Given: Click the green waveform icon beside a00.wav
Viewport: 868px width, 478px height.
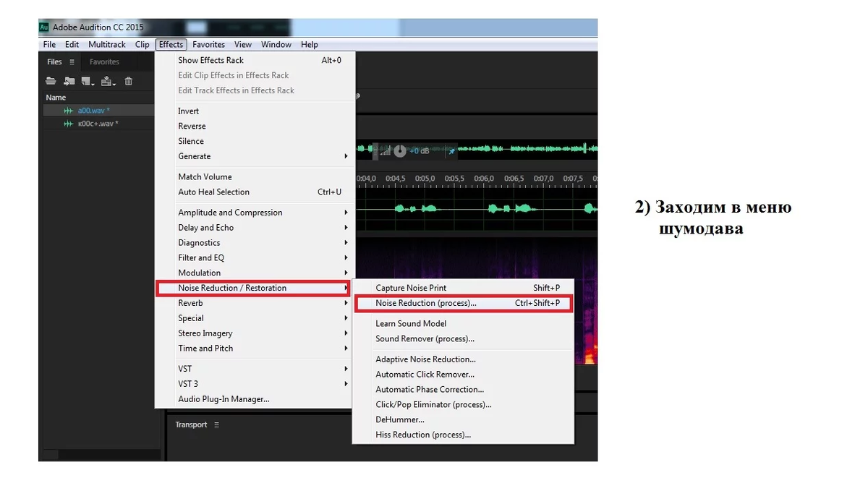Looking at the screenshot, I should (x=68, y=110).
